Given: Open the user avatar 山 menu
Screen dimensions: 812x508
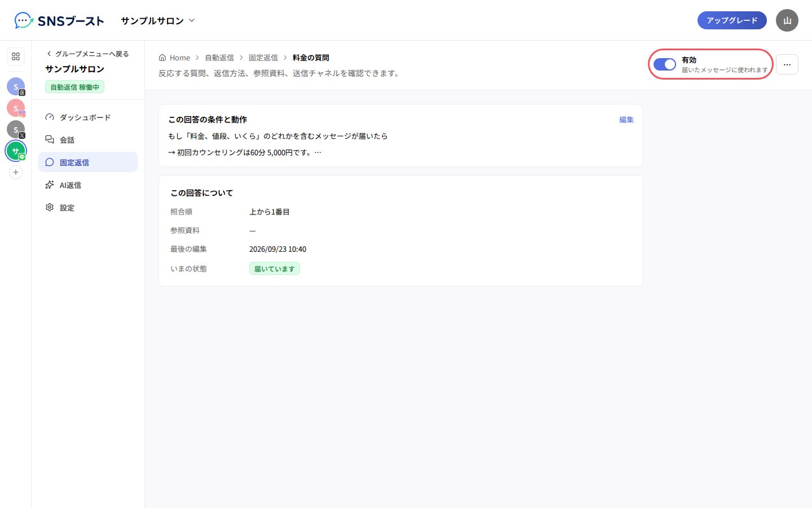Looking at the screenshot, I should click(x=787, y=20).
